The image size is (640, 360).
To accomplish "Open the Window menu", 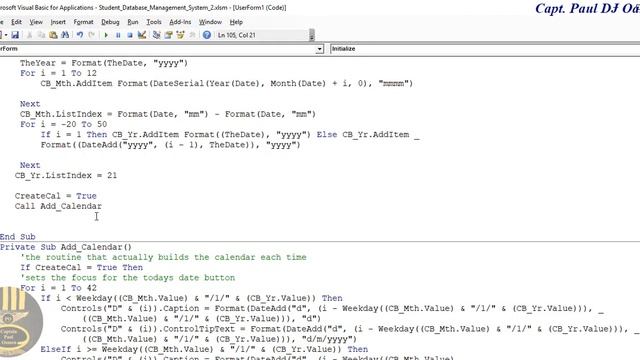I will point(210,22).
